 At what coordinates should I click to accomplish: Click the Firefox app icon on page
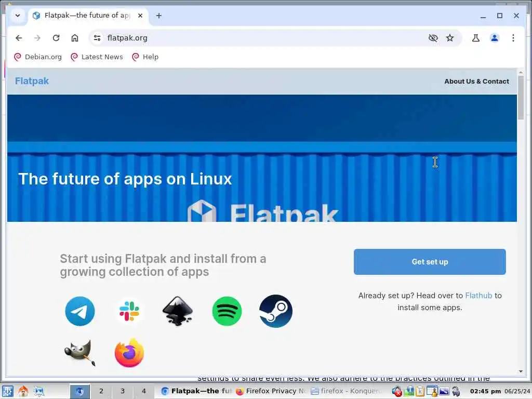tap(129, 353)
